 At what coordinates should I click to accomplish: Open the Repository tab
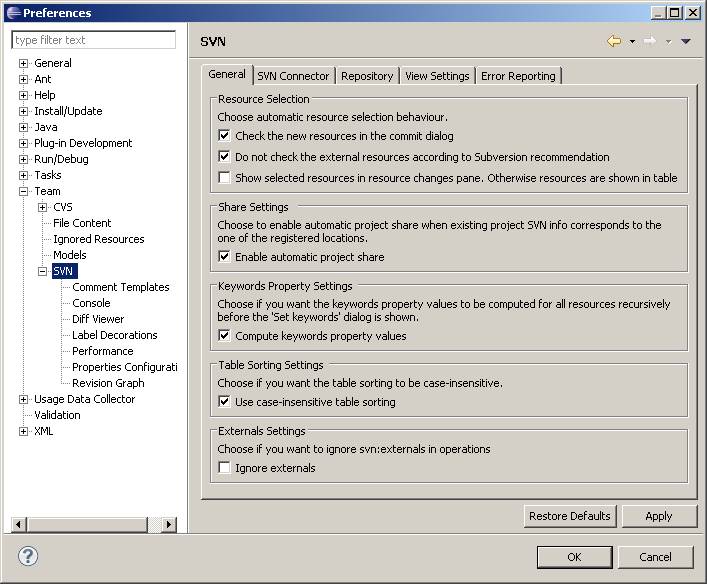[x=367, y=76]
